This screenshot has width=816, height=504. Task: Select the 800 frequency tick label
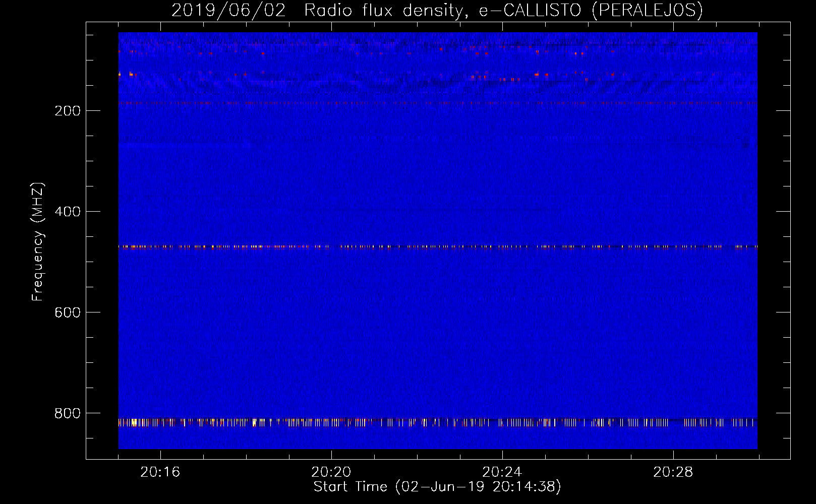click(68, 413)
